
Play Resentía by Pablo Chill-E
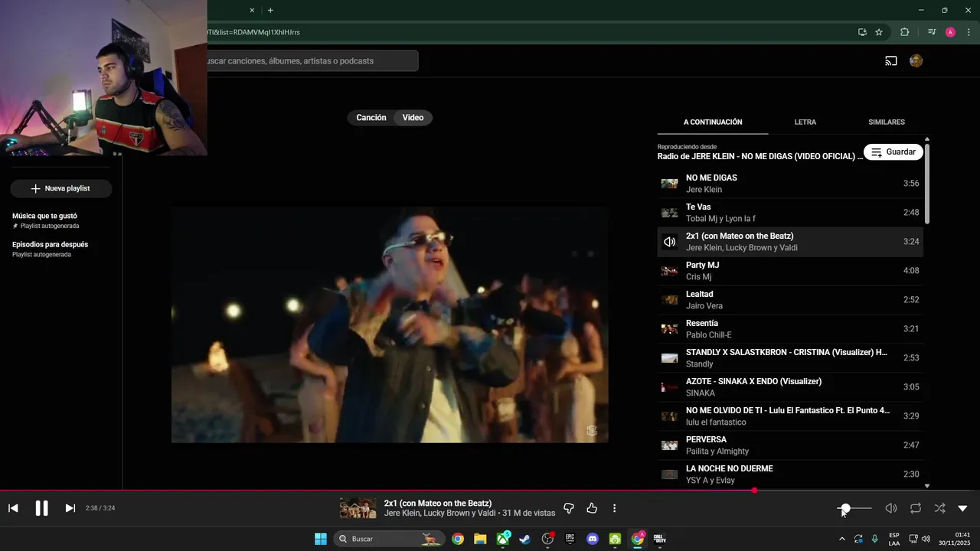tap(790, 329)
